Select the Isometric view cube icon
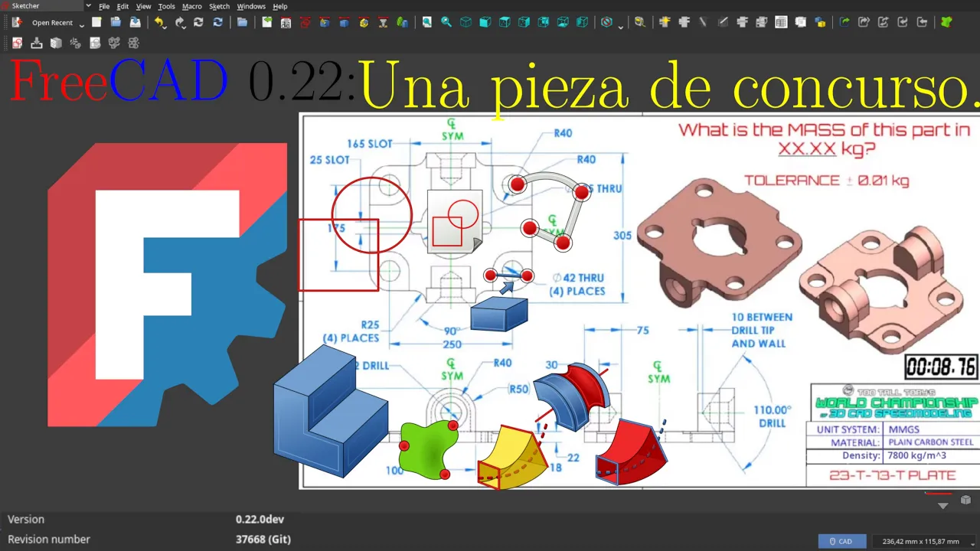980x551 pixels. [x=466, y=23]
